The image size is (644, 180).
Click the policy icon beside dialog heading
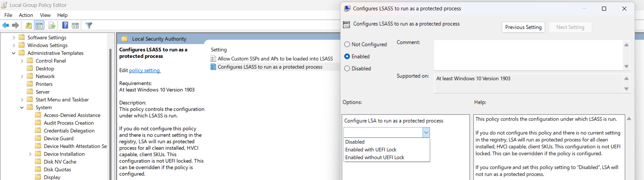[347, 24]
